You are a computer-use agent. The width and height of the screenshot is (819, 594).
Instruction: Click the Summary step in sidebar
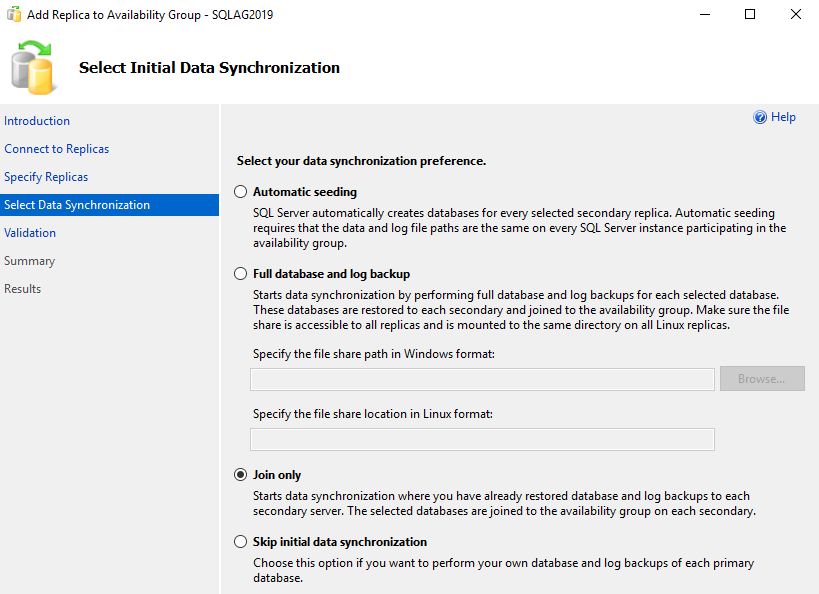30,261
